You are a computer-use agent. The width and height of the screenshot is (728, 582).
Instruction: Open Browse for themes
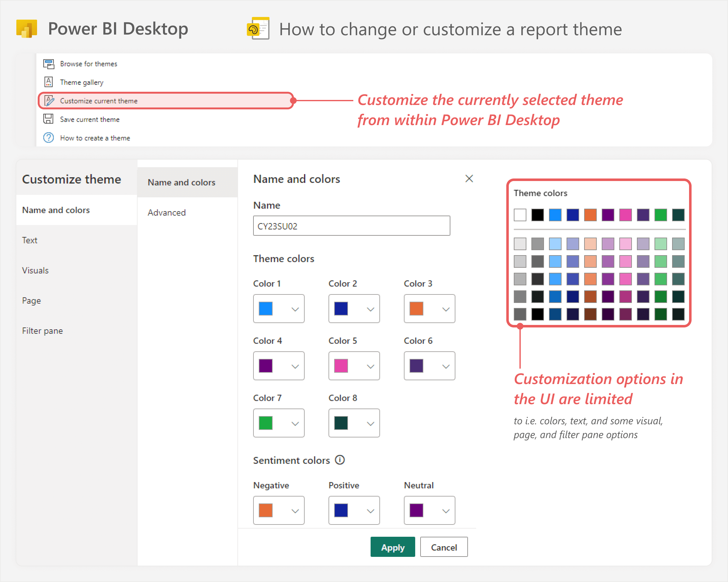pyautogui.click(x=89, y=64)
